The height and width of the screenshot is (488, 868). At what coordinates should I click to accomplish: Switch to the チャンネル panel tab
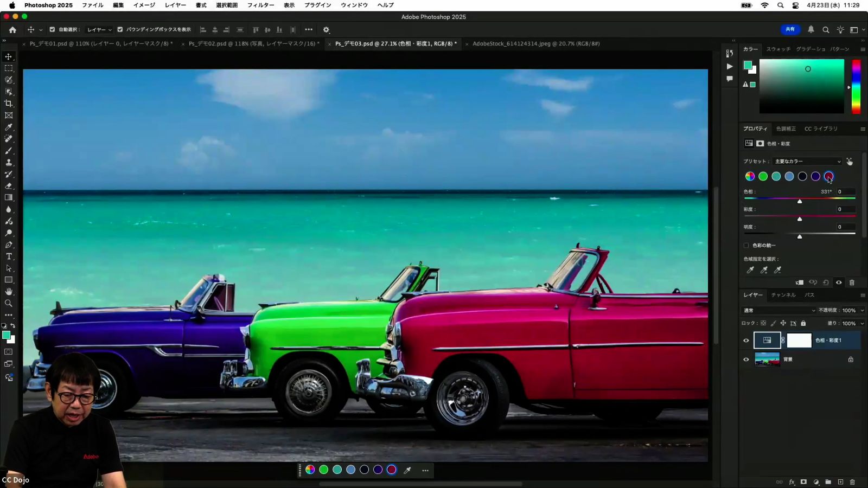pos(783,295)
